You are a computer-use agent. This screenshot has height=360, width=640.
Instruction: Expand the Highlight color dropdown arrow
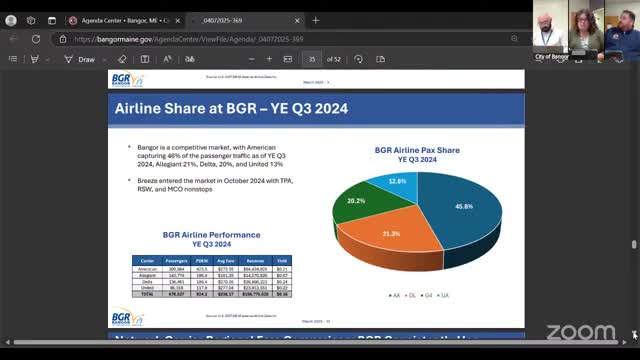point(47,60)
